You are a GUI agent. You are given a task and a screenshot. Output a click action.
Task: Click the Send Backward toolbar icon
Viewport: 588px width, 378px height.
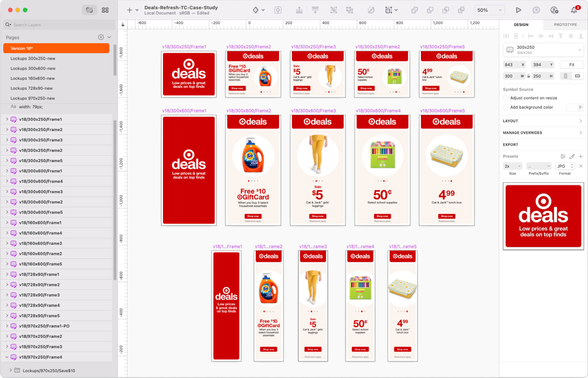(x=315, y=10)
